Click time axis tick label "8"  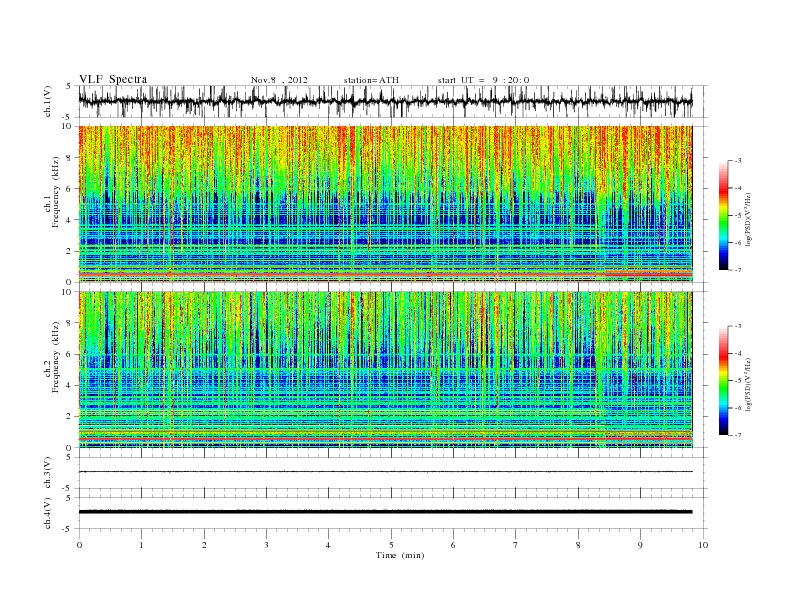click(578, 545)
